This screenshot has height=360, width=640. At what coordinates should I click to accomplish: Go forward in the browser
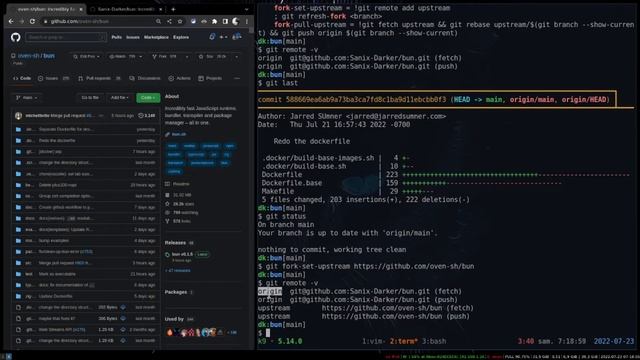[x=22, y=21]
